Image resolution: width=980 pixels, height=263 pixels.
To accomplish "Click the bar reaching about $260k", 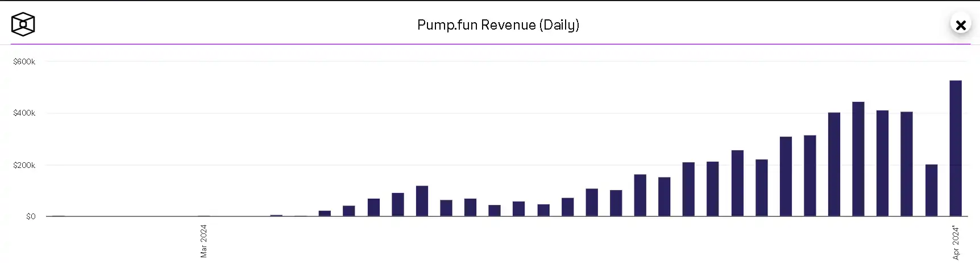I will (737, 183).
